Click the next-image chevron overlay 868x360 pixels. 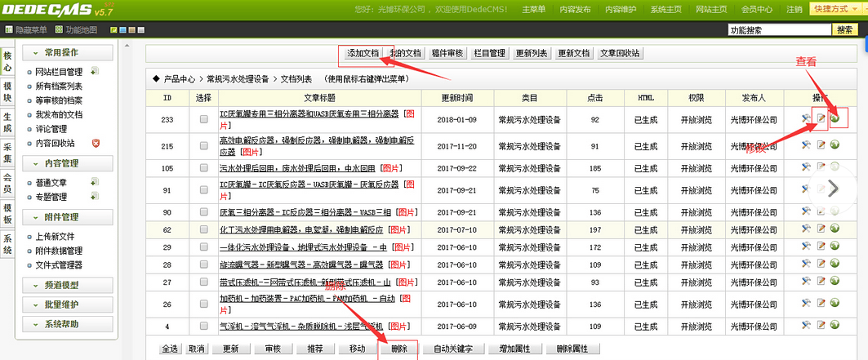tap(833, 188)
